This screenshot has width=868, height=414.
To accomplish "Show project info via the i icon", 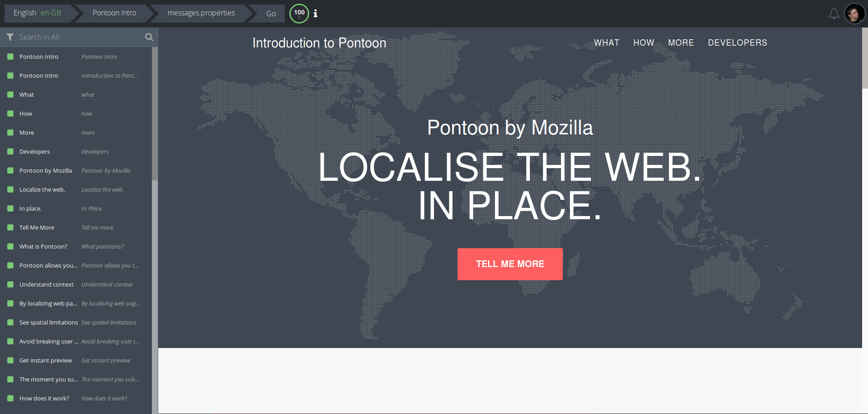I will 316,14.
